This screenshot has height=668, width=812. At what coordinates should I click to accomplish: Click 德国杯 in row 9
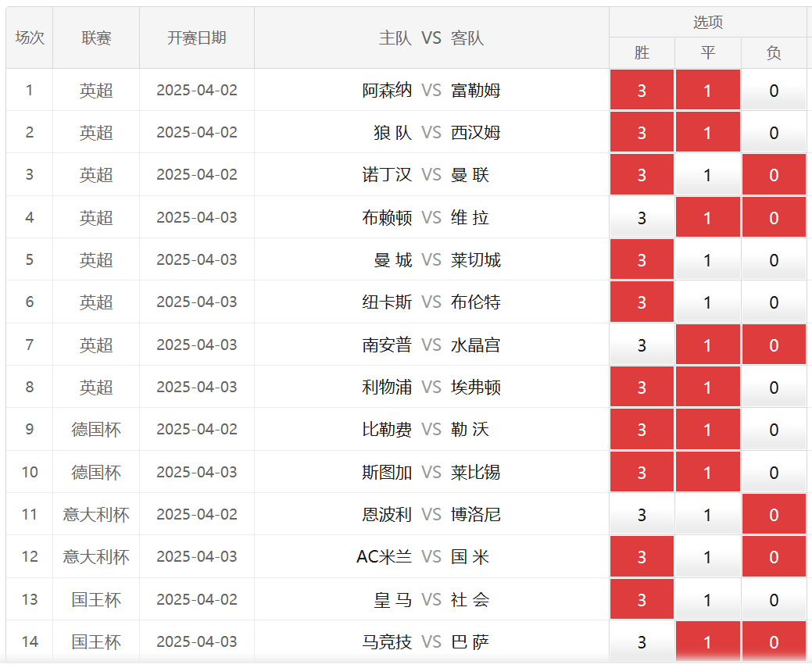pyautogui.click(x=96, y=429)
